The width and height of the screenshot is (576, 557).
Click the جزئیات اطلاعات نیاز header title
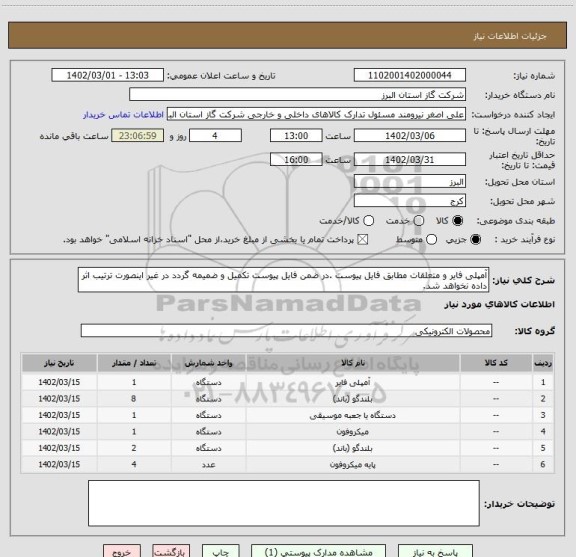point(510,36)
